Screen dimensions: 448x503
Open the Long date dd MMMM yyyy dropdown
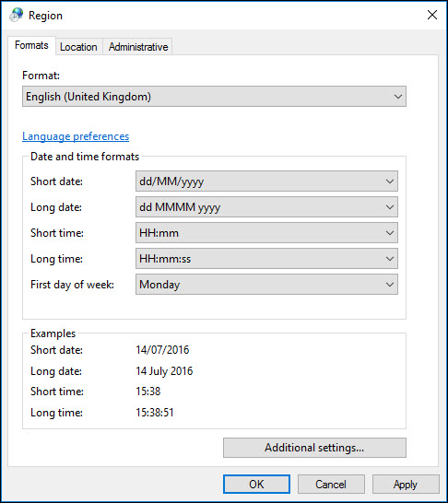pyautogui.click(x=266, y=207)
